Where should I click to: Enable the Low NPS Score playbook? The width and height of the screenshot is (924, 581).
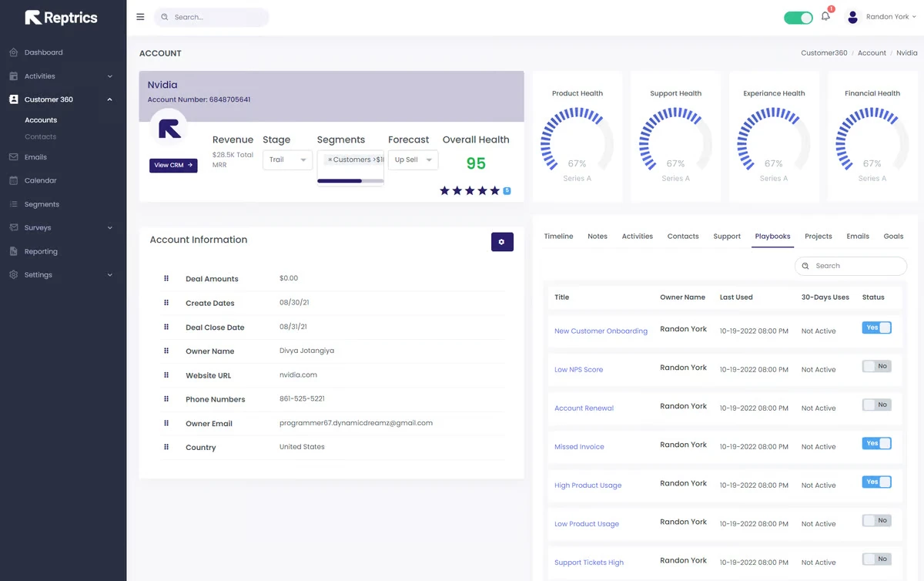click(876, 367)
